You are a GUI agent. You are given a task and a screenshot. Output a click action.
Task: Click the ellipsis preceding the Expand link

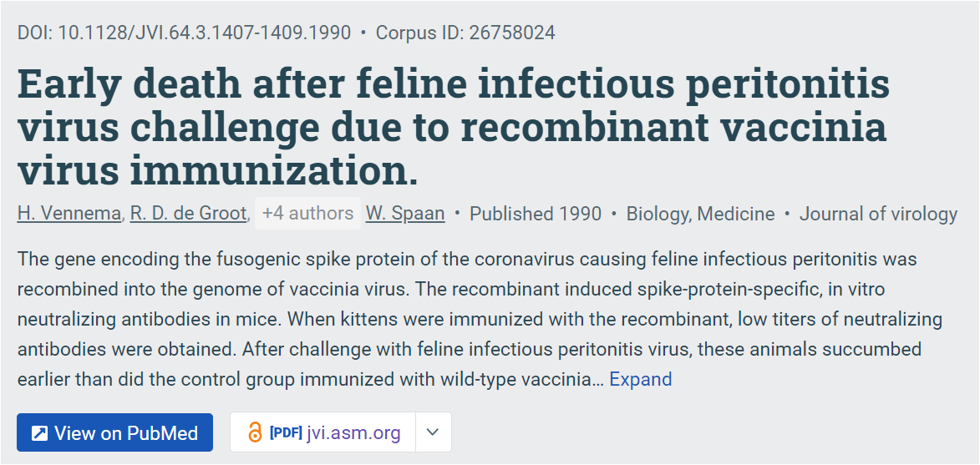click(599, 381)
